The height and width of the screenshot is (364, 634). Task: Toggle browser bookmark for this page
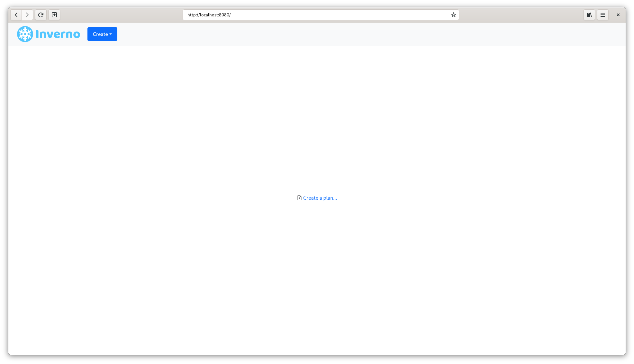pyautogui.click(x=454, y=14)
